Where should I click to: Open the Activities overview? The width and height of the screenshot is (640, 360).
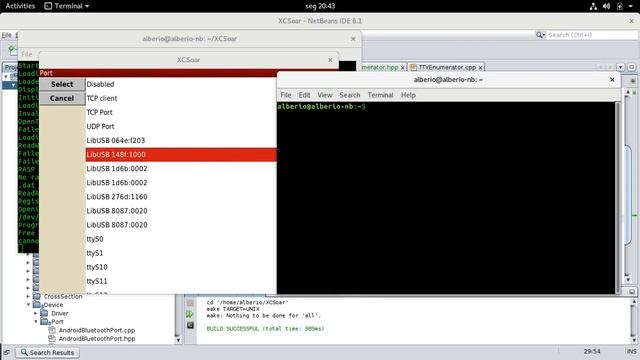click(20, 6)
